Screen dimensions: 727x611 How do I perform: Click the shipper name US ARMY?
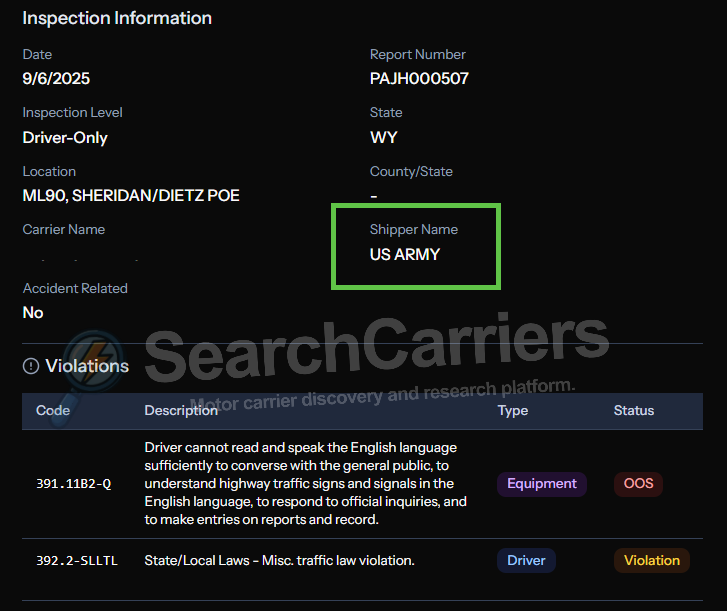tap(404, 255)
